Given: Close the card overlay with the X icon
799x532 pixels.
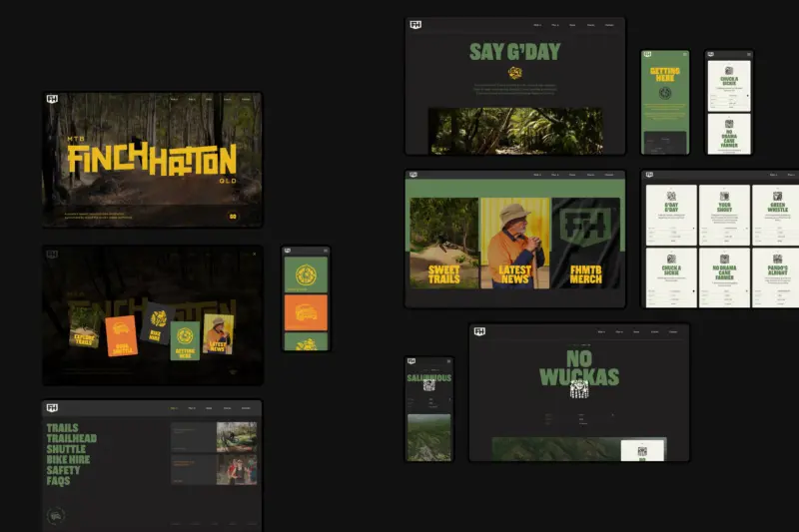Looking at the screenshot, I should pos(255,254).
